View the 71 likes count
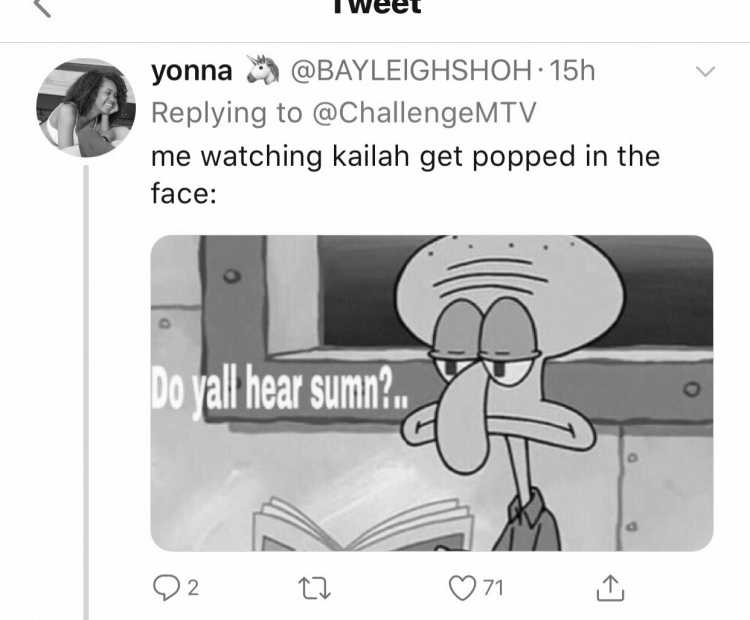 (493, 588)
